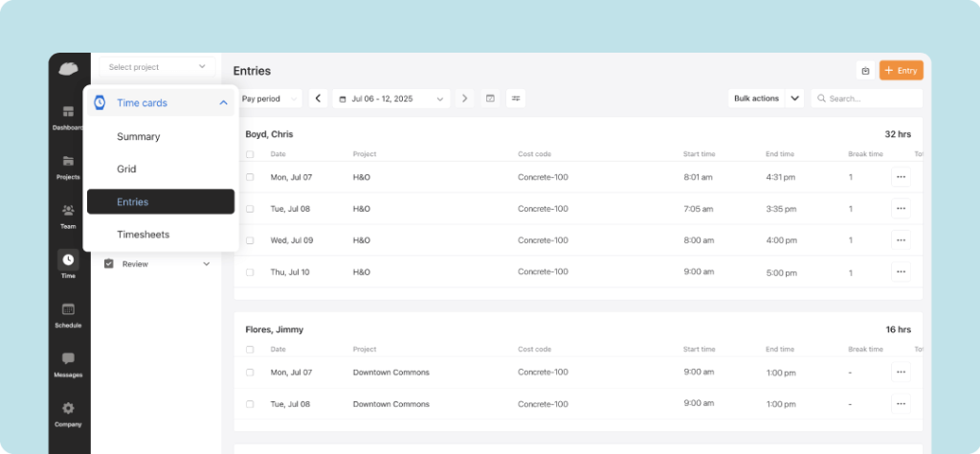Go to previous pay period arrow
Screen dimensions: 980x454
pos(318,99)
